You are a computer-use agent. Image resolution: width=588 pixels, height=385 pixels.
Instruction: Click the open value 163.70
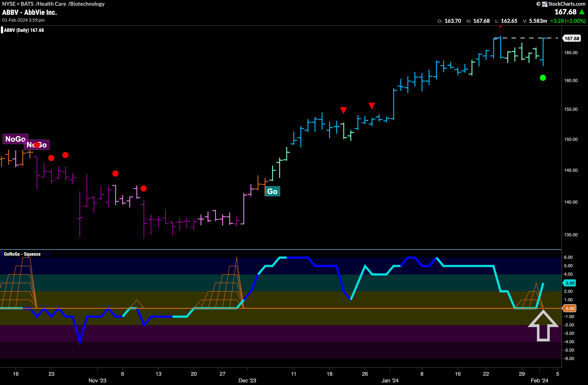[453, 21]
